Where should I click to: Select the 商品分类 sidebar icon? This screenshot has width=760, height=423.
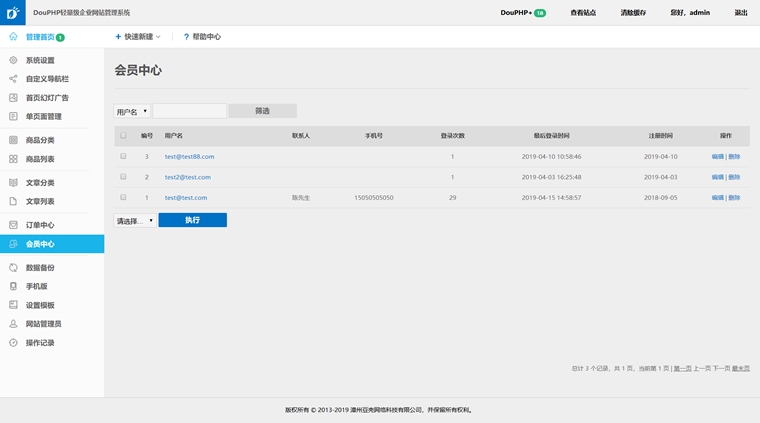tap(13, 141)
